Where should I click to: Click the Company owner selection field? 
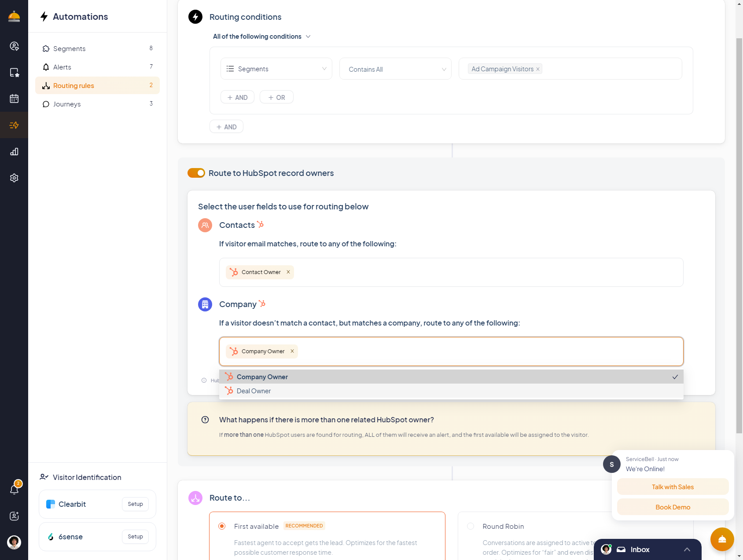(x=451, y=351)
